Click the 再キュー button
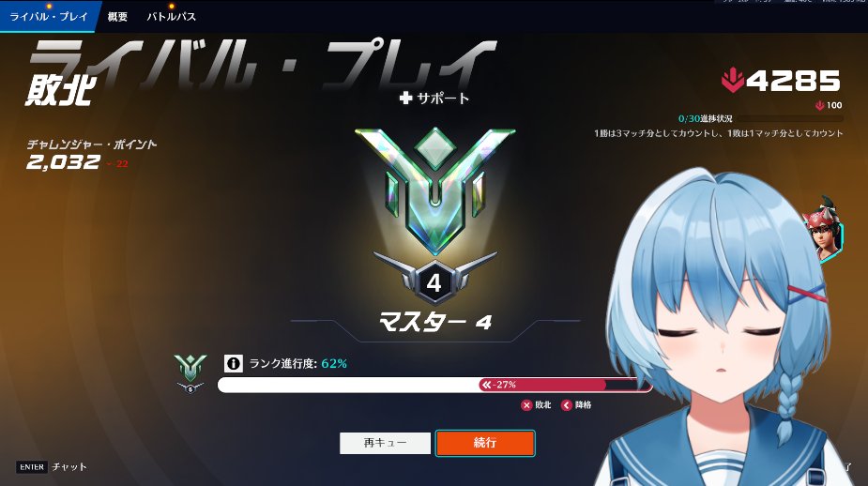Image resolution: width=868 pixels, height=486 pixels. pyautogui.click(x=385, y=443)
